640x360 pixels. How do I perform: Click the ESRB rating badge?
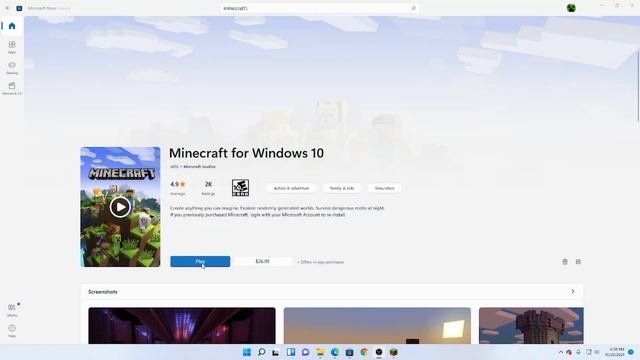point(240,188)
